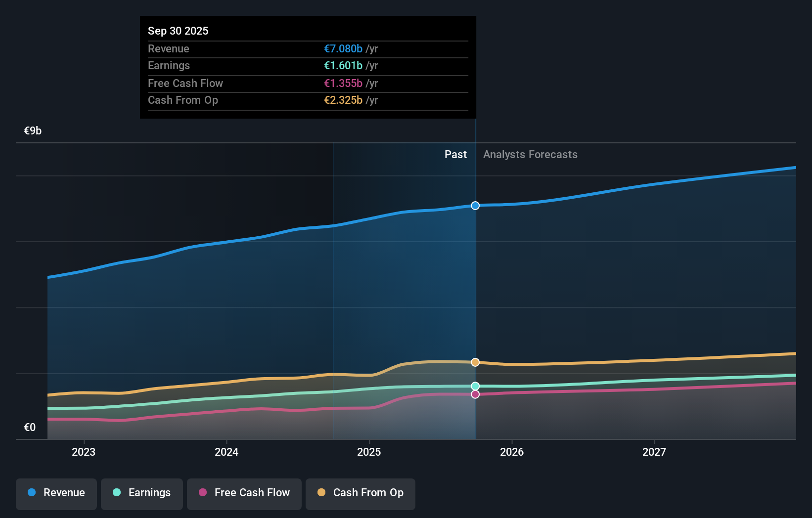Toggle visibility of the Revenue series
Image resolution: width=812 pixels, height=518 pixels.
click(56, 493)
